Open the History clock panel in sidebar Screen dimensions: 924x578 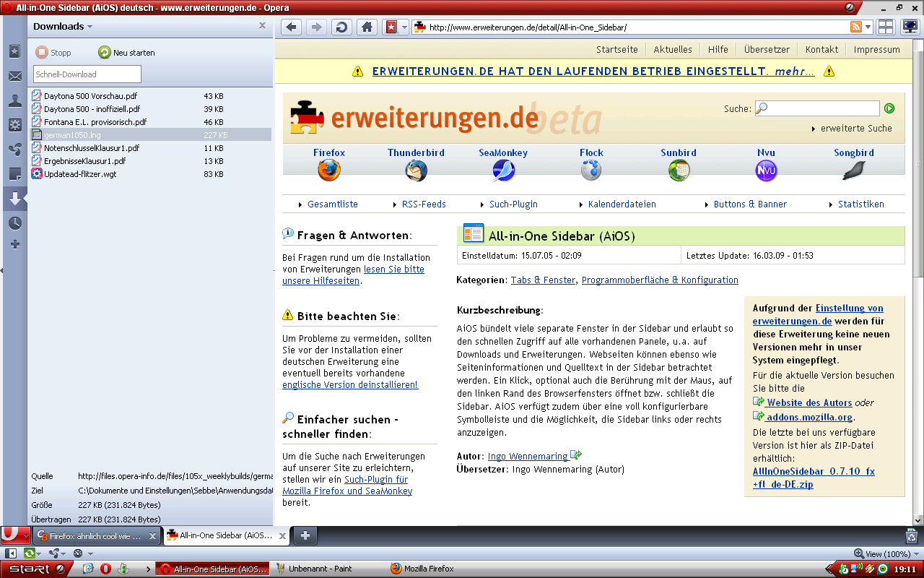pyautogui.click(x=14, y=223)
